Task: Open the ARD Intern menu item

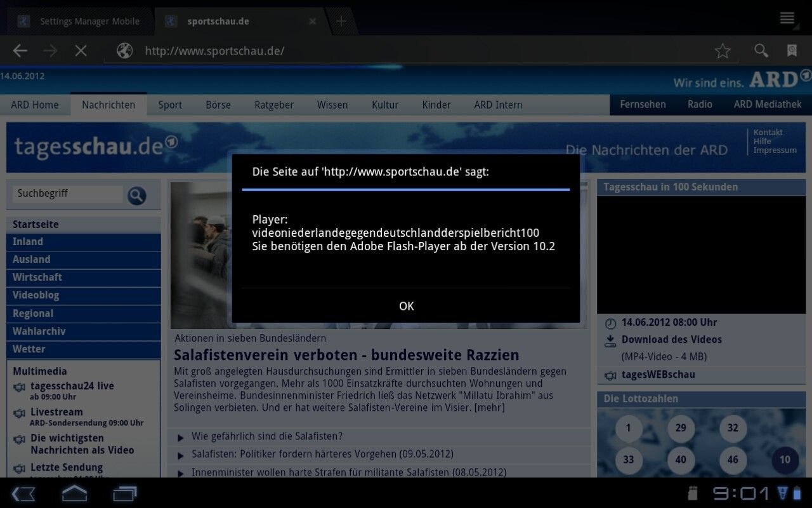Action: click(498, 105)
